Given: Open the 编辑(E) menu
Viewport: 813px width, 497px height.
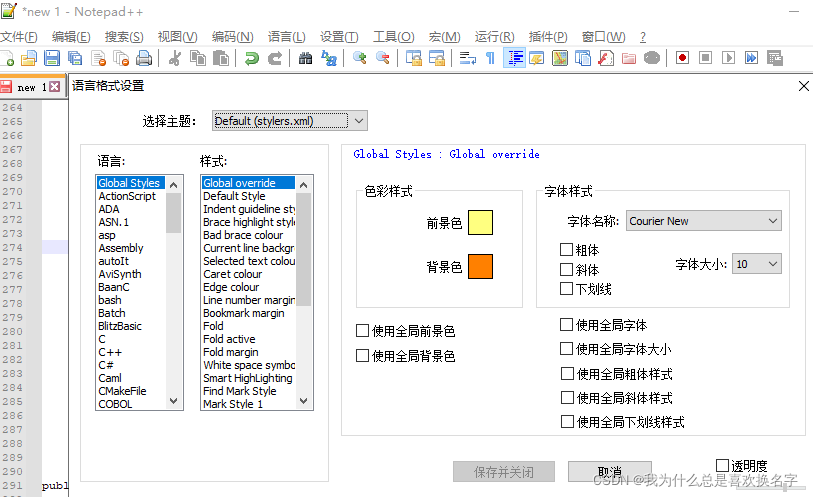Looking at the screenshot, I should tap(71, 37).
